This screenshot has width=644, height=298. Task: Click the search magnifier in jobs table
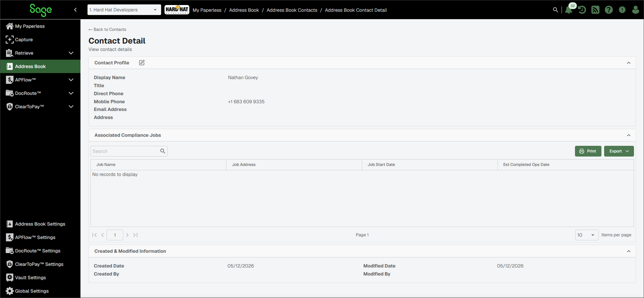pyautogui.click(x=163, y=151)
